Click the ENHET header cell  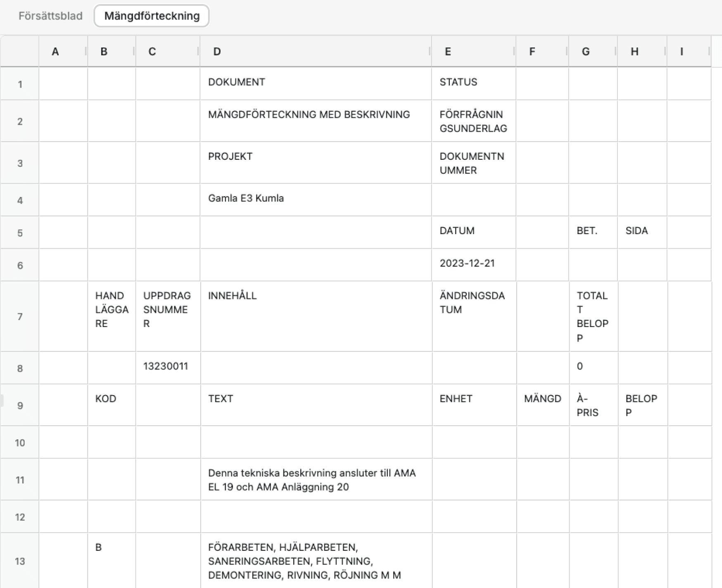coord(475,405)
